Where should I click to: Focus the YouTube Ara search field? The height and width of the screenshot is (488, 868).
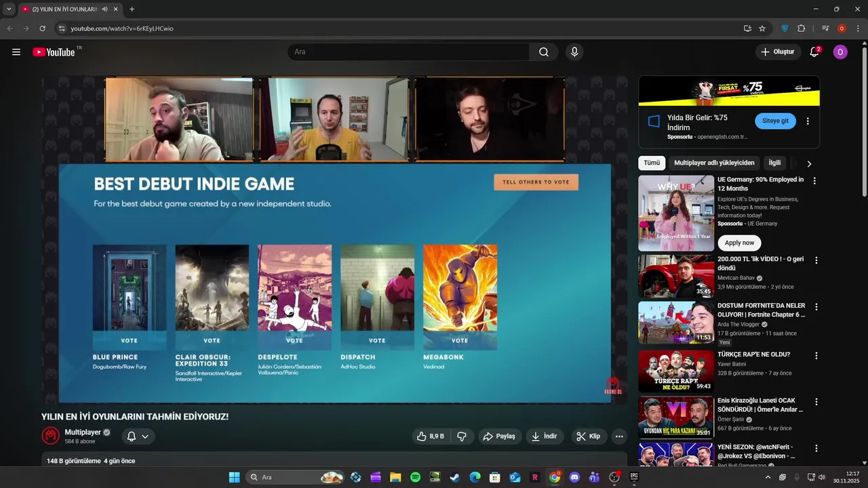(408, 52)
